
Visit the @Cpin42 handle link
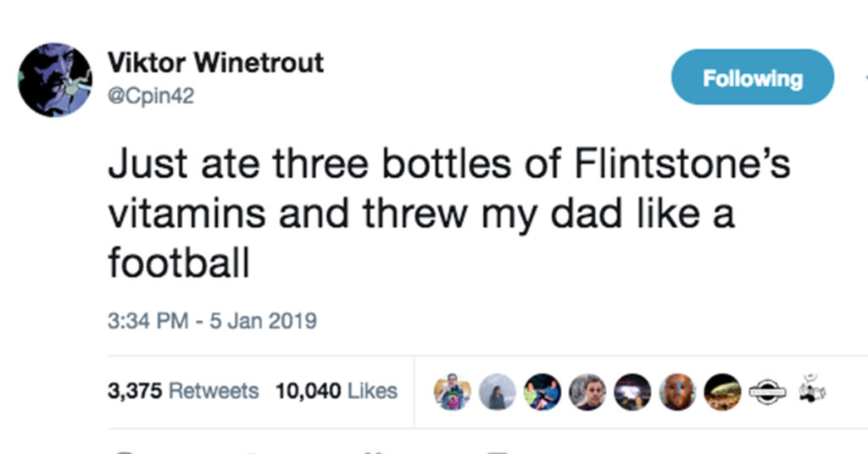151,97
